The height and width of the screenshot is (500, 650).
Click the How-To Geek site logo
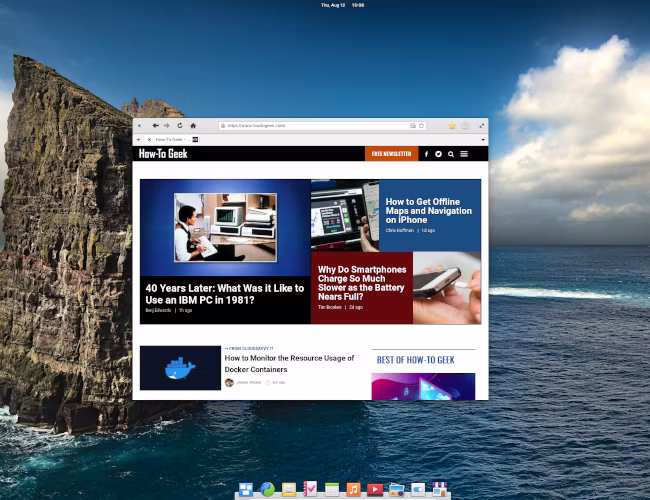pyautogui.click(x=163, y=154)
